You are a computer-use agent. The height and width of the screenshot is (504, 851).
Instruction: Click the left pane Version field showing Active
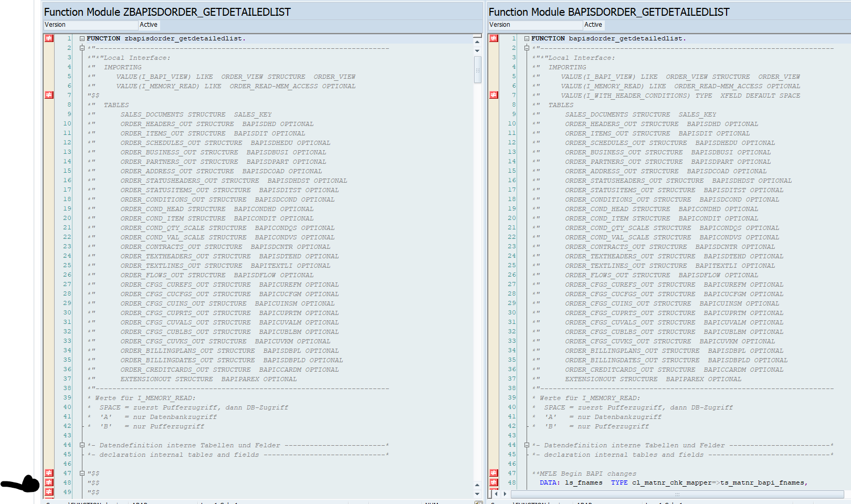[148, 25]
